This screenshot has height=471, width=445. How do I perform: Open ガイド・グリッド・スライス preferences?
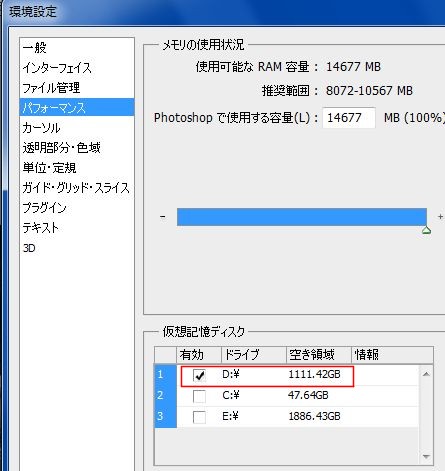coord(77,188)
